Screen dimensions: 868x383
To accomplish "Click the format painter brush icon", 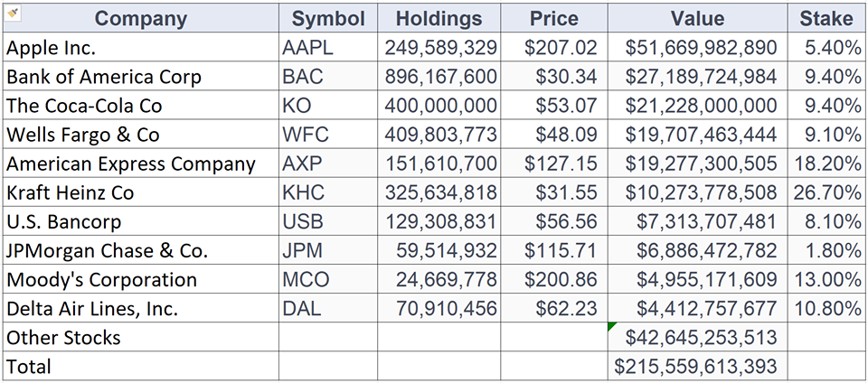I will click(13, 13).
